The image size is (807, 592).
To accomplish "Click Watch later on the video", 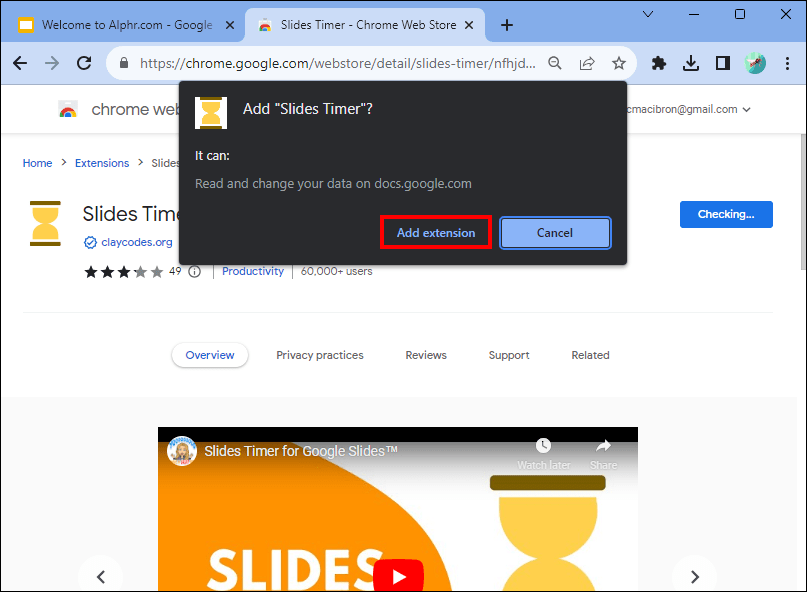I will point(543,454).
